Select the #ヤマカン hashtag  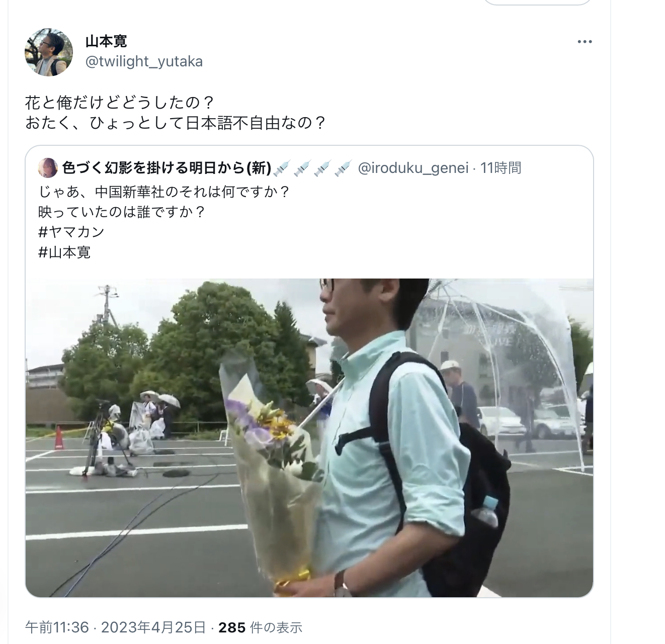(x=71, y=232)
